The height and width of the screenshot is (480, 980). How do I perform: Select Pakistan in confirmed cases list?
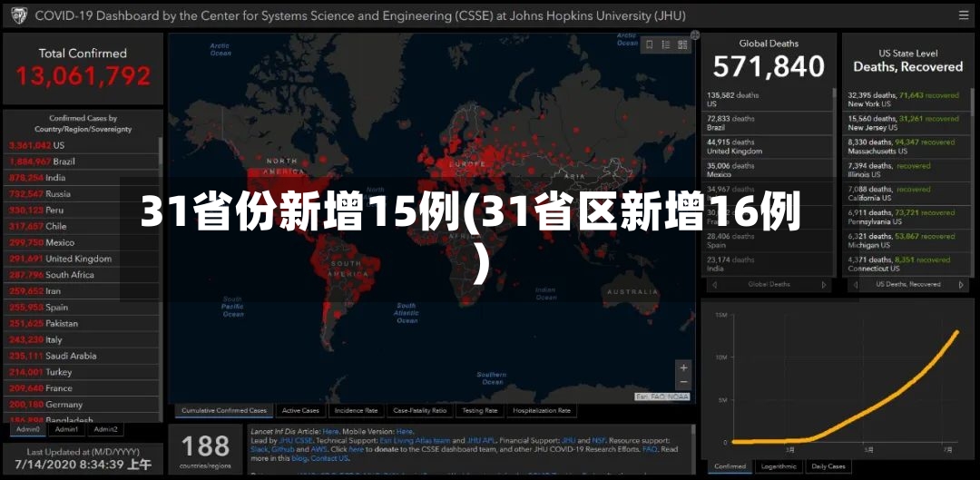point(83,324)
